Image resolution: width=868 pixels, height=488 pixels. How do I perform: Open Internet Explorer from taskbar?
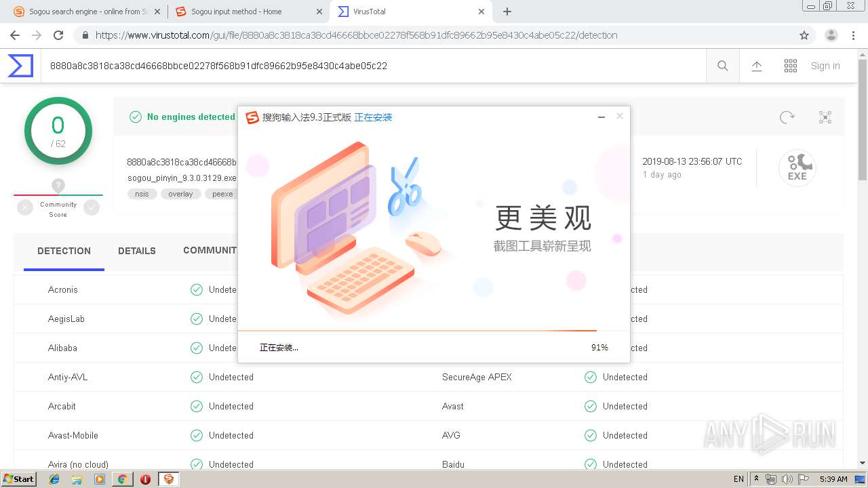point(54,479)
